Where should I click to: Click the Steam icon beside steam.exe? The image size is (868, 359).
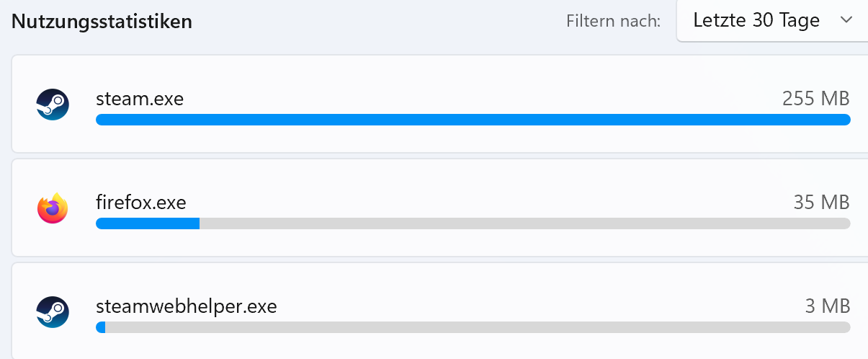point(53,104)
